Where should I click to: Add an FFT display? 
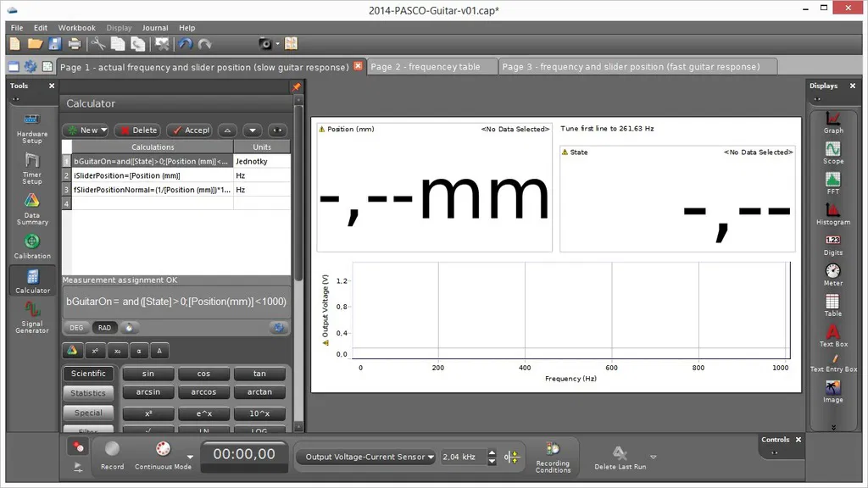[832, 183]
